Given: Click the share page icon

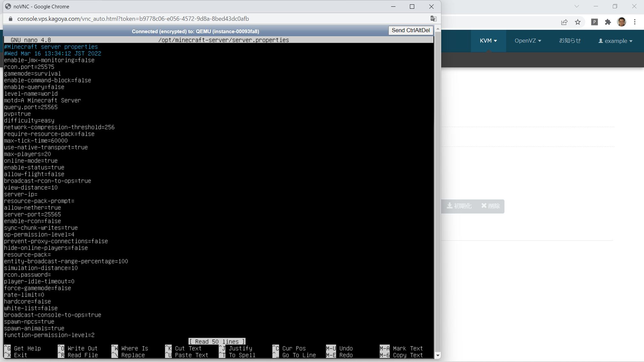Looking at the screenshot, I should pyautogui.click(x=564, y=22).
